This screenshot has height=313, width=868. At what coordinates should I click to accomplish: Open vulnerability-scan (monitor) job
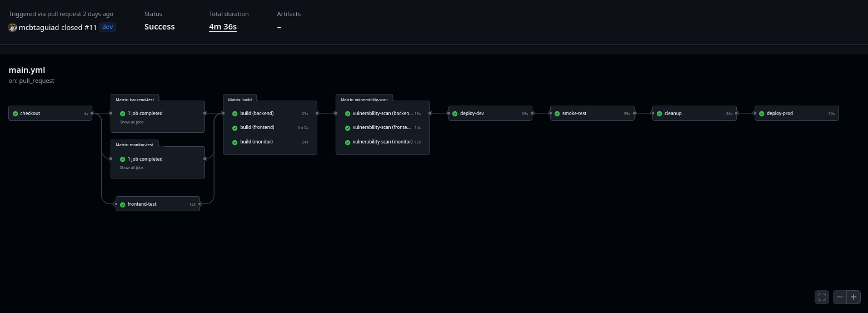(x=383, y=142)
